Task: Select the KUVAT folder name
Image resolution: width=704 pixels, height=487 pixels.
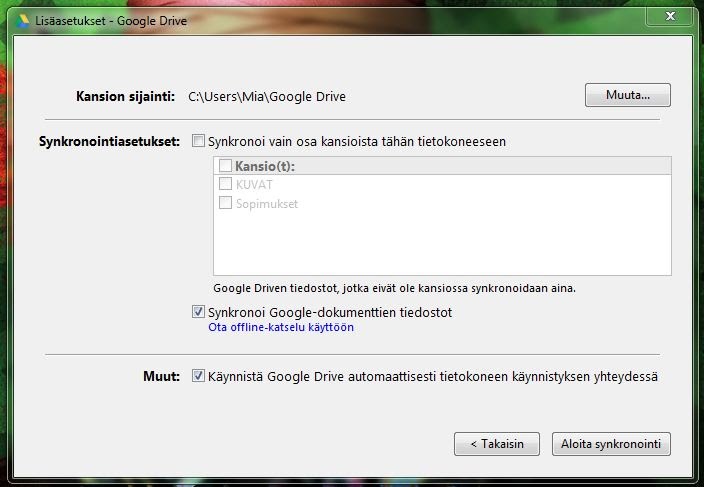Action: click(255, 184)
